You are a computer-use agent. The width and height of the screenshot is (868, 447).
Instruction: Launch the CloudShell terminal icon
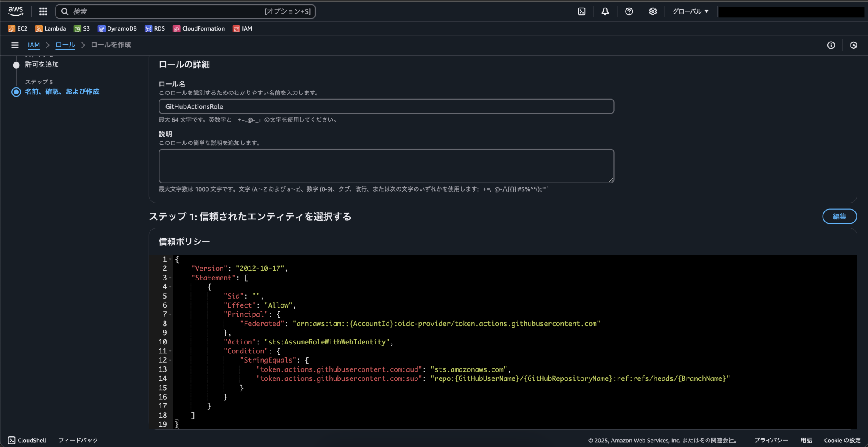[581, 11]
